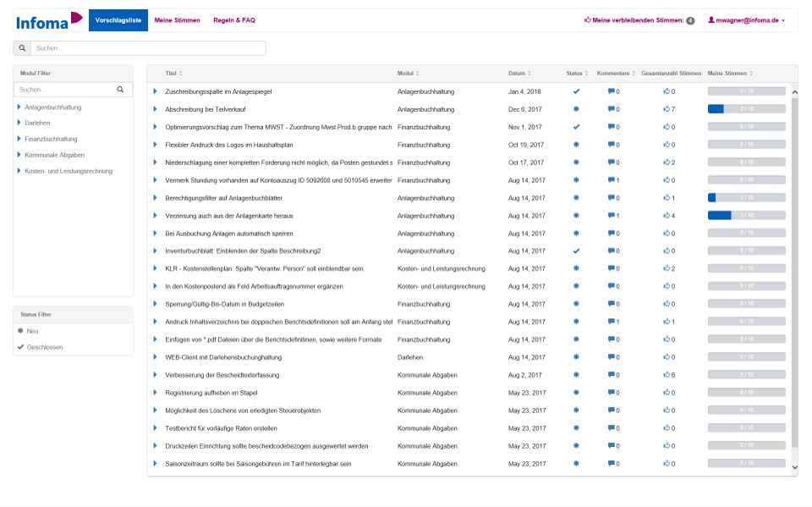Click date Oct 19, 2017
Screen dimensions: 812x507
point(525,145)
